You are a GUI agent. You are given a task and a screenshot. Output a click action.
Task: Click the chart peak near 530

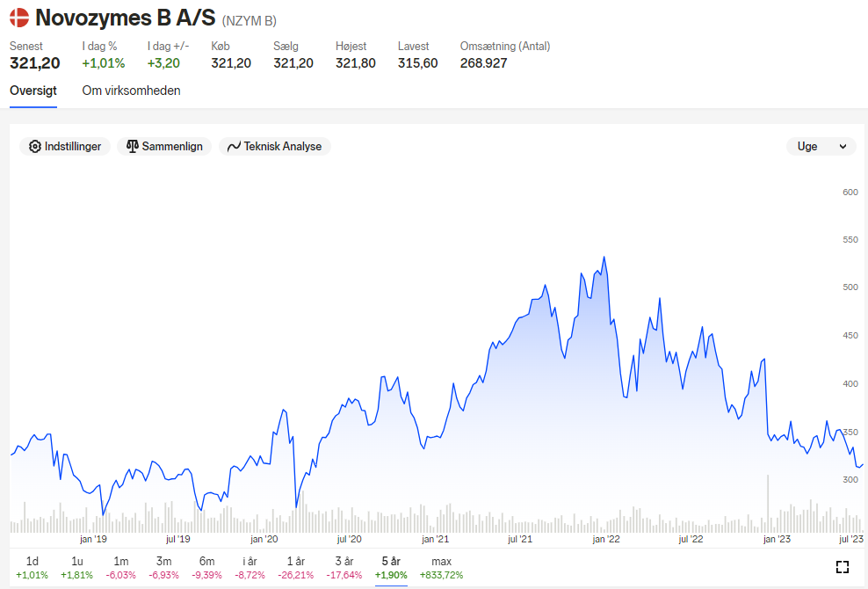click(604, 257)
